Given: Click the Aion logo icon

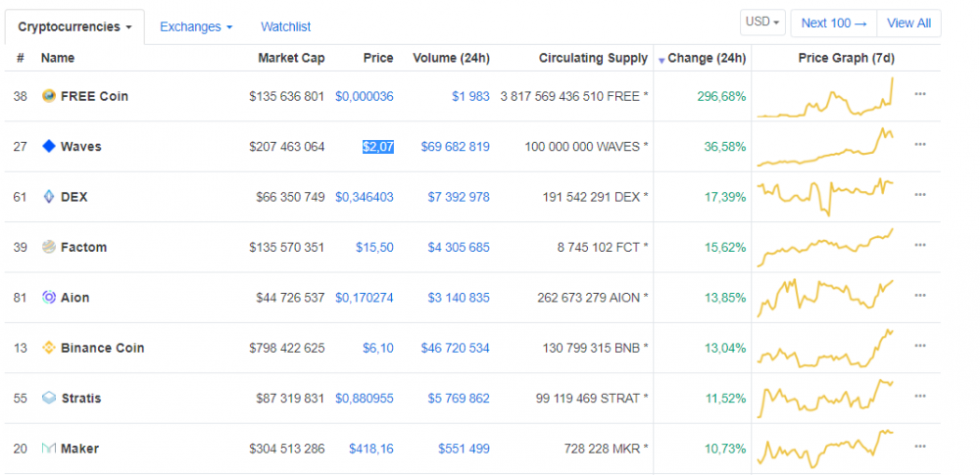Looking at the screenshot, I should tap(49, 298).
